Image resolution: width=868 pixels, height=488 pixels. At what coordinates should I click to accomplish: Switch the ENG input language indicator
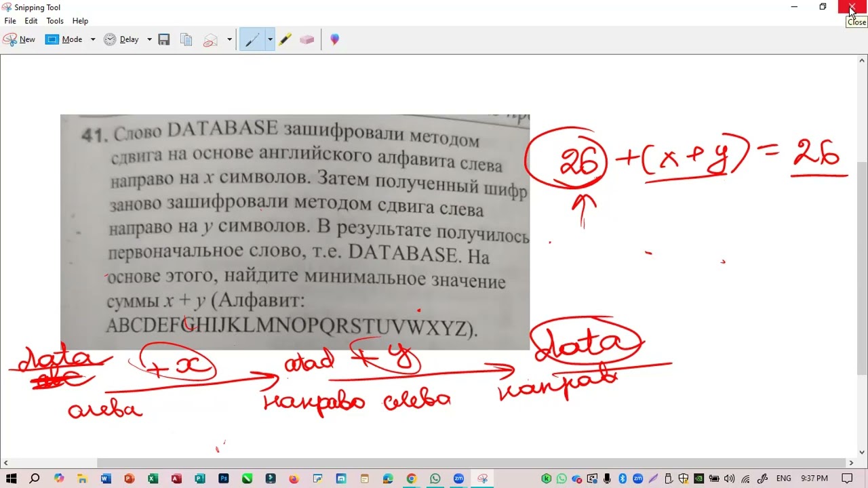(783, 479)
